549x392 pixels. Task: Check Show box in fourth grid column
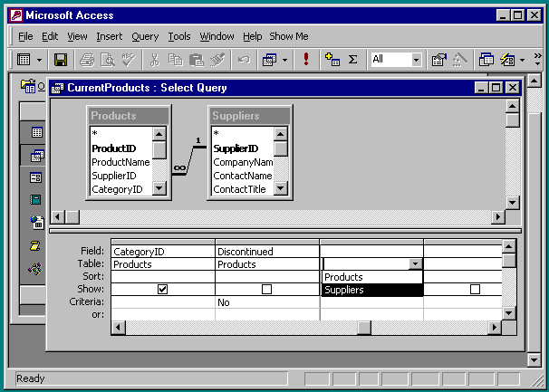(475, 290)
